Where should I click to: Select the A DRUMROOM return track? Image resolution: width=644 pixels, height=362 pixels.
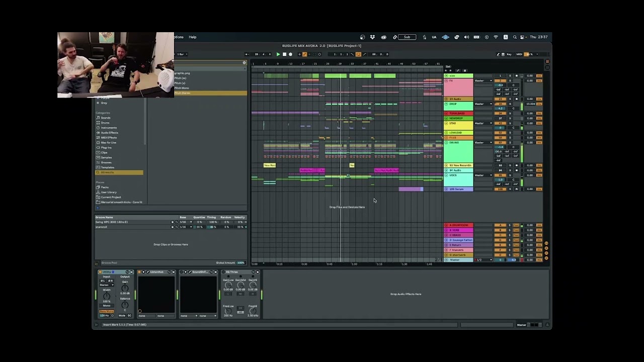coord(458,225)
